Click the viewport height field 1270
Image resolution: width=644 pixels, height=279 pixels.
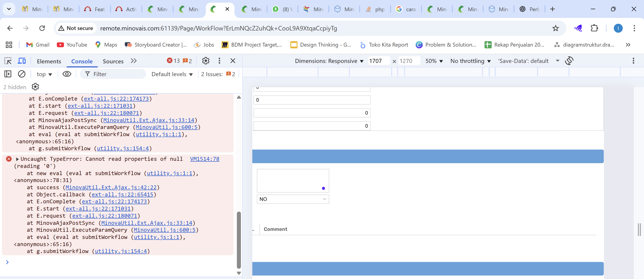tap(409, 61)
